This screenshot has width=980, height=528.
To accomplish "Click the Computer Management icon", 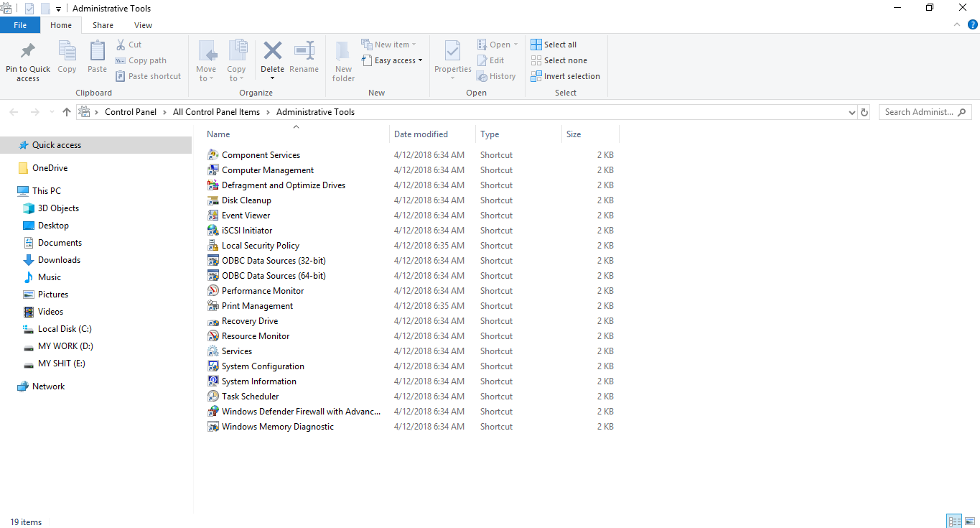I will pyautogui.click(x=213, y=170).
